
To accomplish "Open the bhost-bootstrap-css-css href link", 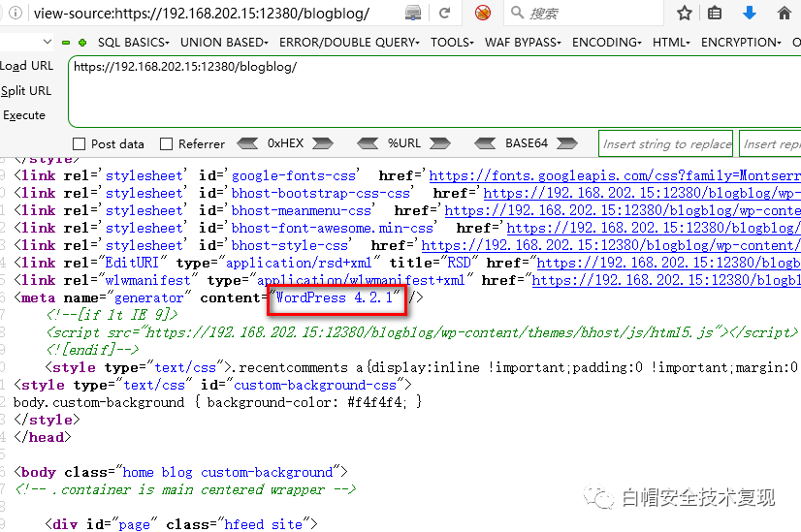I will (642, 194).
